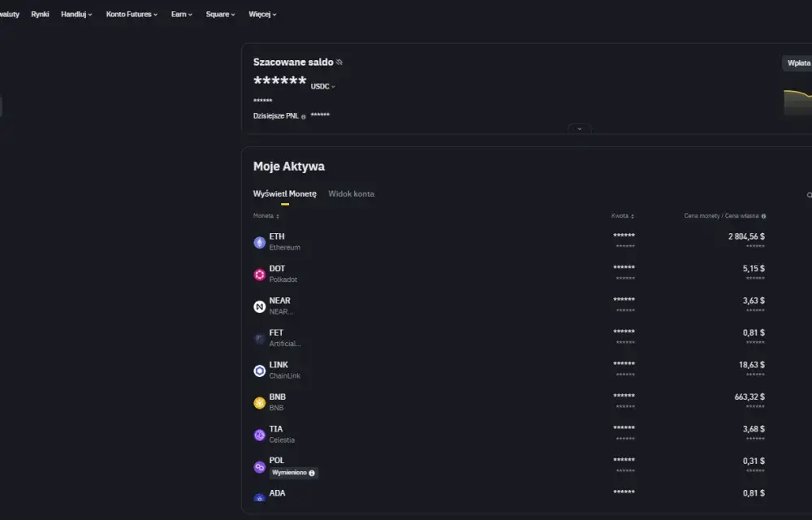Click the Szacowane saldo heading
The height and width of the screenshot is (520, 812).
293,62
